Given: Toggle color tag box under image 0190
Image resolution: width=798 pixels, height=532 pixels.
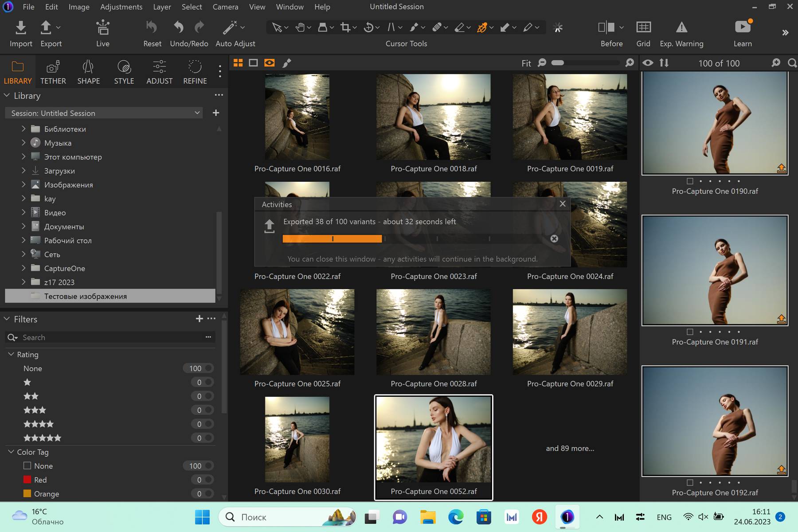Looking at the screenshot, I should [690, 181].
